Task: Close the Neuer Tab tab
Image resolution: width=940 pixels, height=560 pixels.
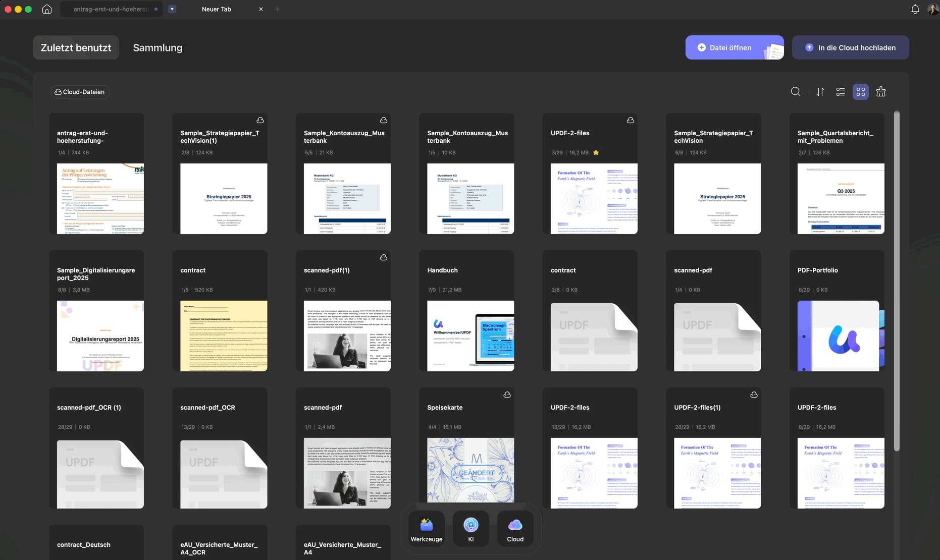Action: pyautogui.click(x=261, y=9)
